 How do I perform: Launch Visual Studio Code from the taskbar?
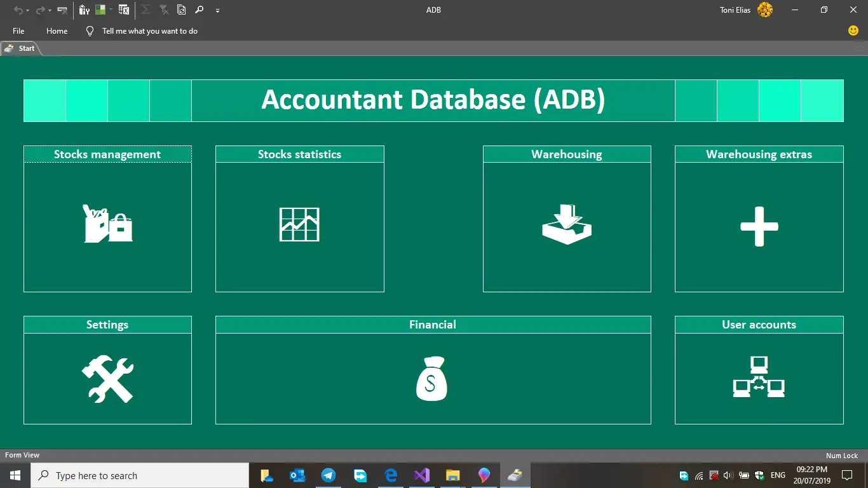tap(422, 475)
